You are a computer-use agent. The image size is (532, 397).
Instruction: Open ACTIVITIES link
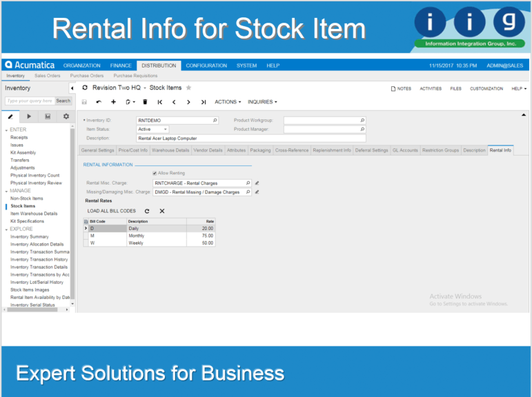(x=431, y=88)
